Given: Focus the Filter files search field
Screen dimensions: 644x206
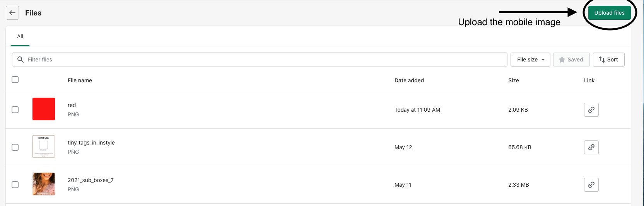Looking at the screenshot, I should click(263, 60).
